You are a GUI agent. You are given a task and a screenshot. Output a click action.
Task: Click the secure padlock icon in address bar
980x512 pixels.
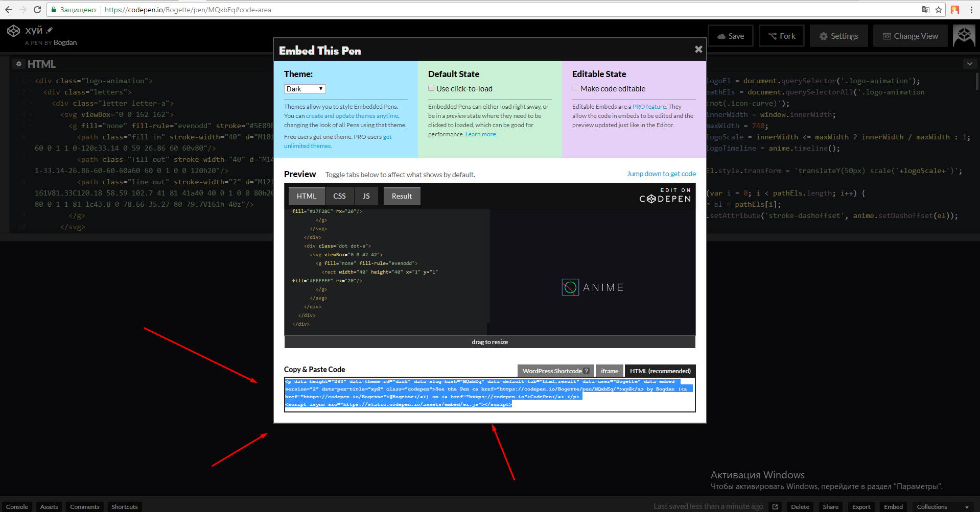pyautogui.click(x=53, y=10)
